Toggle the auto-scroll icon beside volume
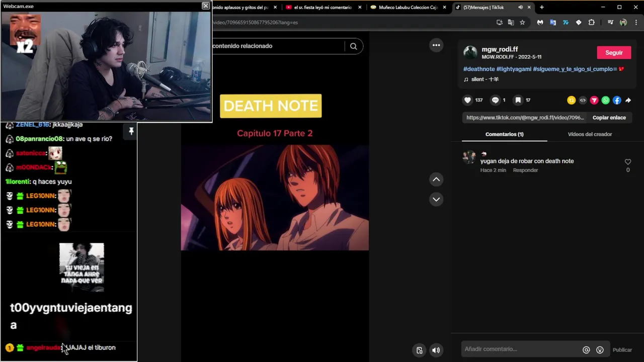Screen dimensions: 644x362 pyautogui.click(x=420, y=350)
